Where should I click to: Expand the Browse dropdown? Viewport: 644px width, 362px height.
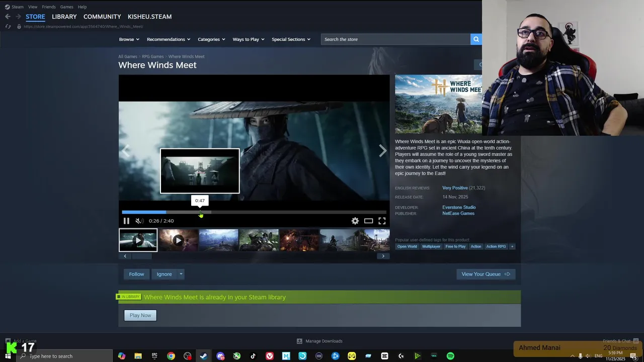pos(129,39)
